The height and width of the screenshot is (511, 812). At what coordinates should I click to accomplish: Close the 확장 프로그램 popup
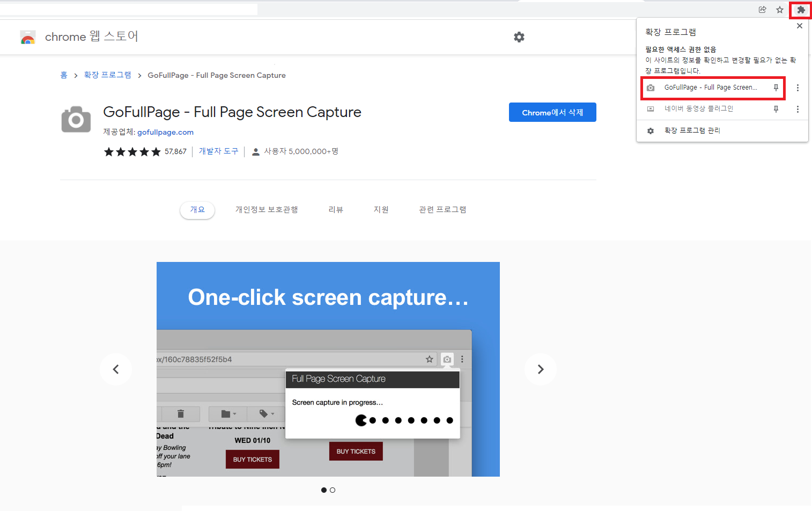click(800, 26)
